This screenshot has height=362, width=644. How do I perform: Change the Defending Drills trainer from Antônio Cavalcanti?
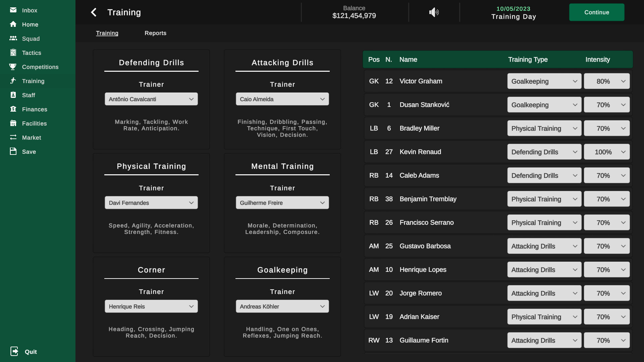click(x=151, y=99)
